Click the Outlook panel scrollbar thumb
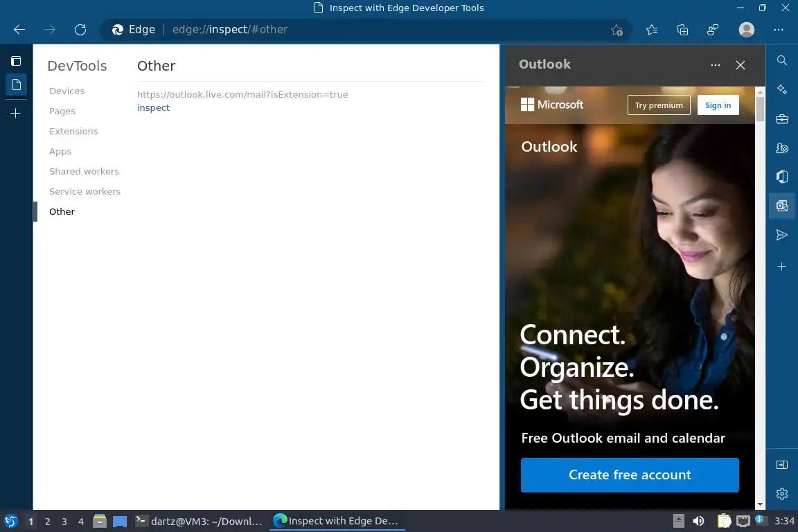This screenshot has height=532, width=798. coord(761,109)
